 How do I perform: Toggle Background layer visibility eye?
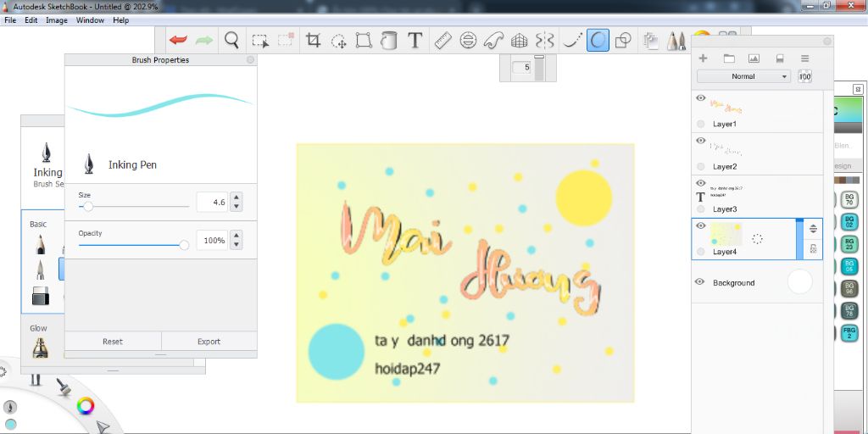click(699, 281)
